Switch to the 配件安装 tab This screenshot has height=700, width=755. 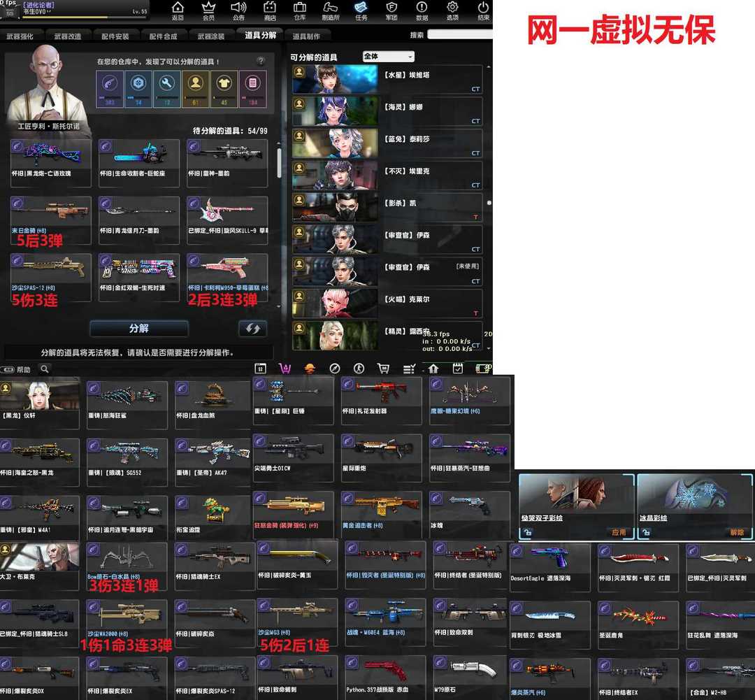[115, 36]
